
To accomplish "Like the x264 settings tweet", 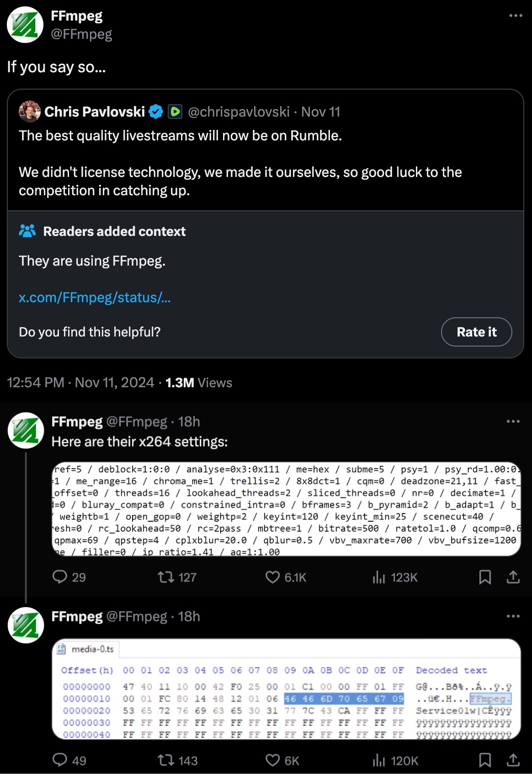I will pos(272,577).
